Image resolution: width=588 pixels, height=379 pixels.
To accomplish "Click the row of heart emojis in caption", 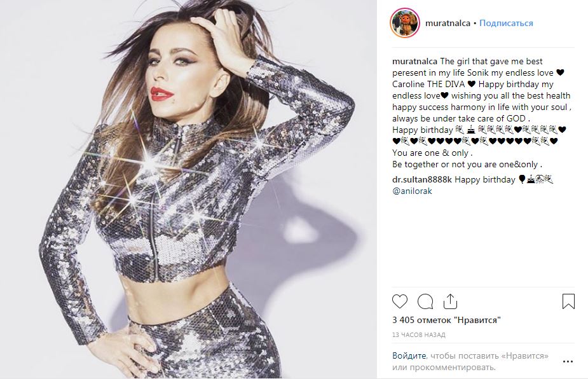I will tap(475, 141).
